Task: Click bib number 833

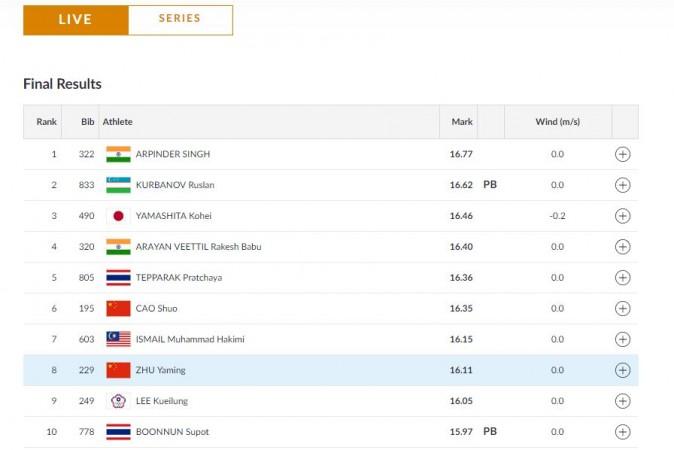Action: click(x=86, y=185)
